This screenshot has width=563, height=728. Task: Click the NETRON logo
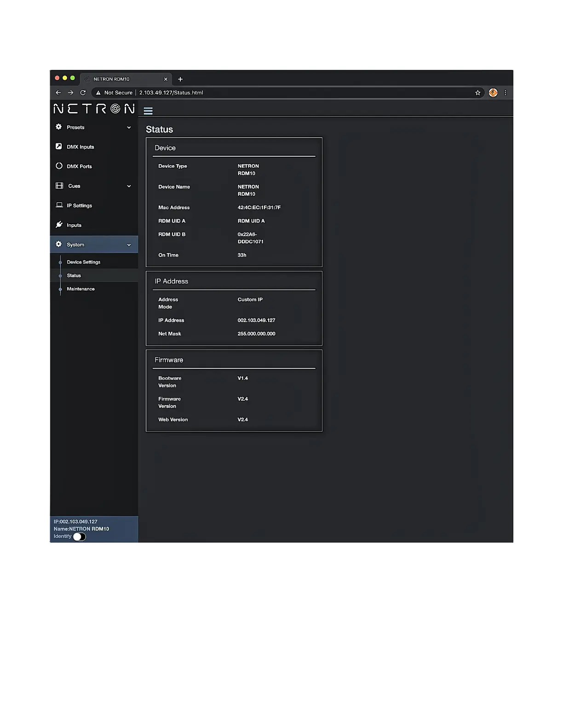94,109
